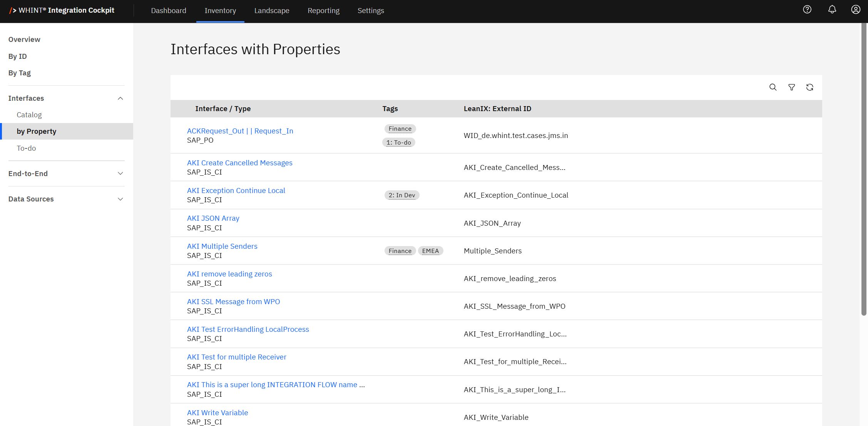Open the To-do sidebar item
Viewport: 868px width, 426px height.
(x=26, y=148)
